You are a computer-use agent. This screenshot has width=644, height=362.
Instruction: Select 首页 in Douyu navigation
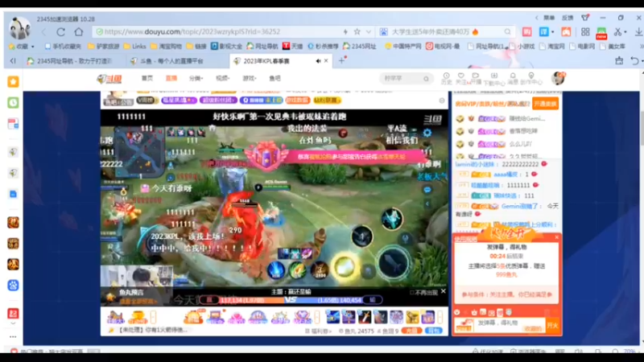click(x=147, y=78)
